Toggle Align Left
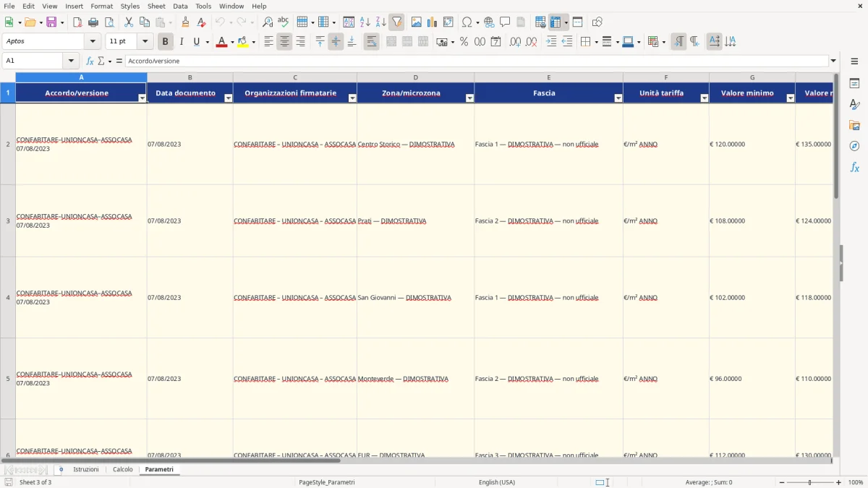The image size is (868, 488). pos(268,42)
